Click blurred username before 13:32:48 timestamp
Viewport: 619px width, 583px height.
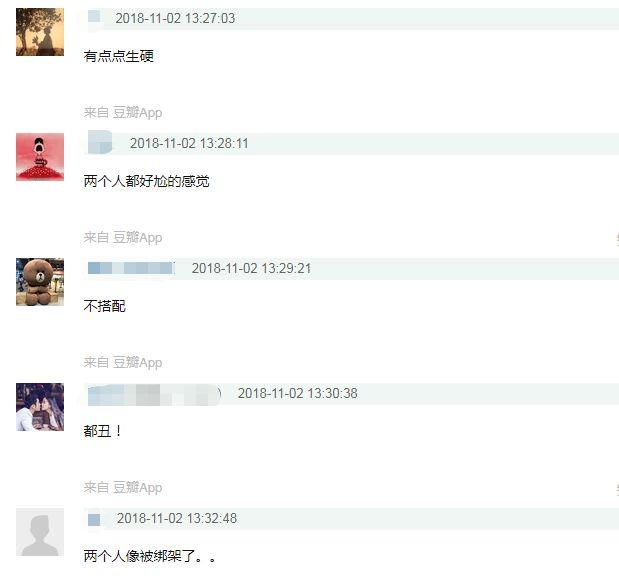pos(94,519)
